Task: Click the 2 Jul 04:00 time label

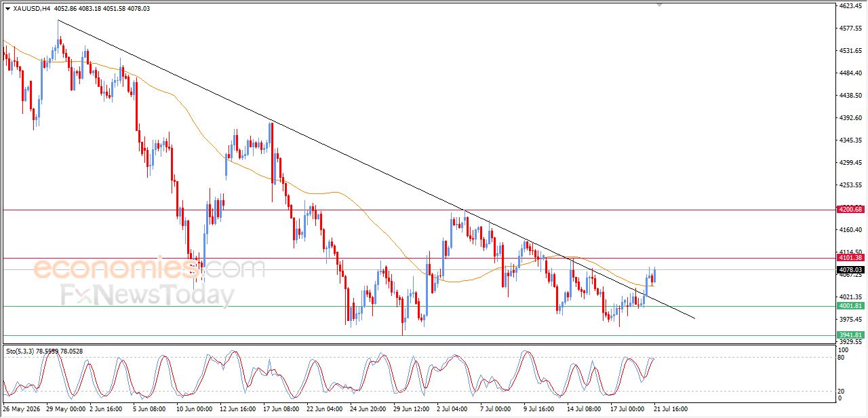Action: click(x=452, y=409)
